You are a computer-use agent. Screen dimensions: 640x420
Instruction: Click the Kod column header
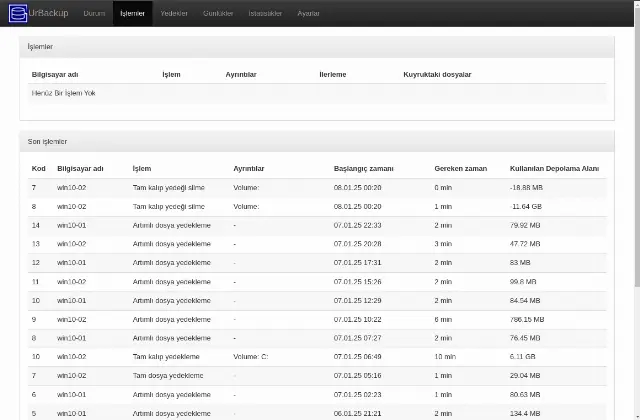[38, 169]
